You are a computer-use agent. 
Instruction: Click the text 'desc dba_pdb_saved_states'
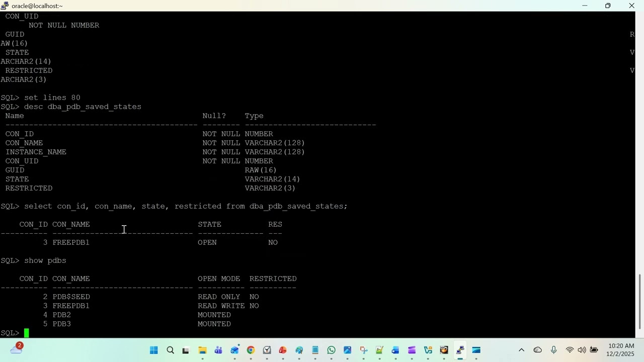coord(83,107)
